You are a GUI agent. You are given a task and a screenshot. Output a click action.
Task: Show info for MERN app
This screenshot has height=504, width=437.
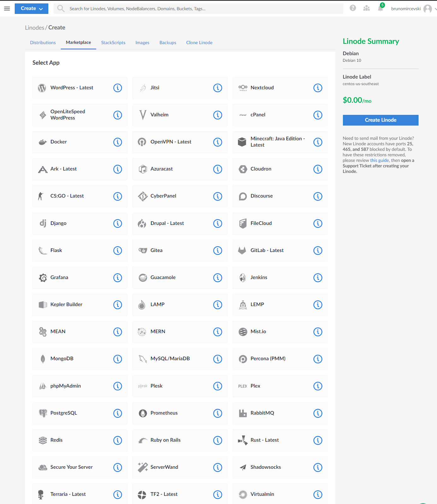point(218,332)
